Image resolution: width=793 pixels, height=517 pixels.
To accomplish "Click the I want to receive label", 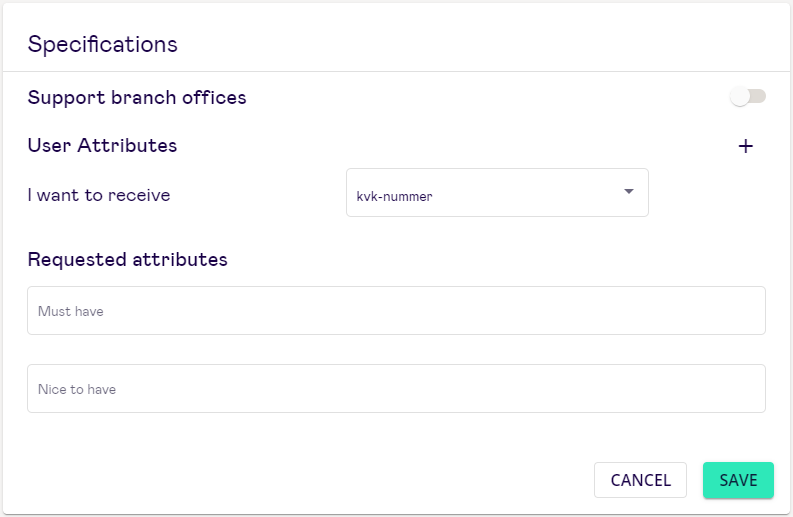I will tap(99, 195).
